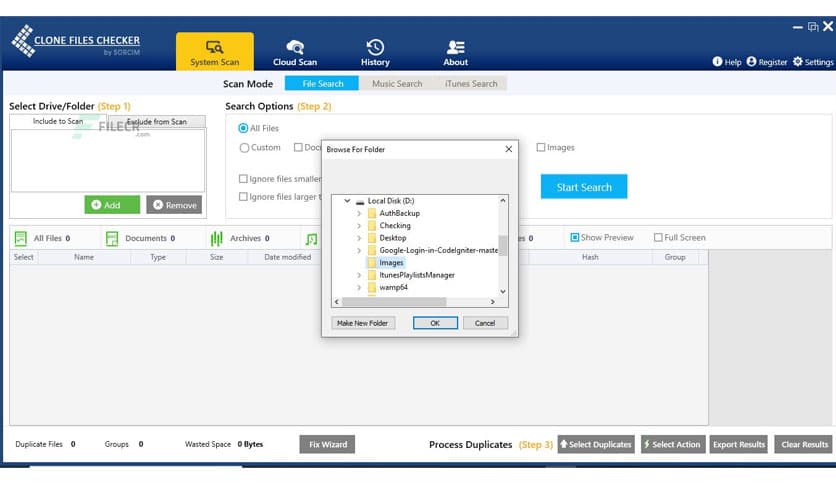836x484 pixels.
Task: Open the About tab
Action: tap(455, 53)
